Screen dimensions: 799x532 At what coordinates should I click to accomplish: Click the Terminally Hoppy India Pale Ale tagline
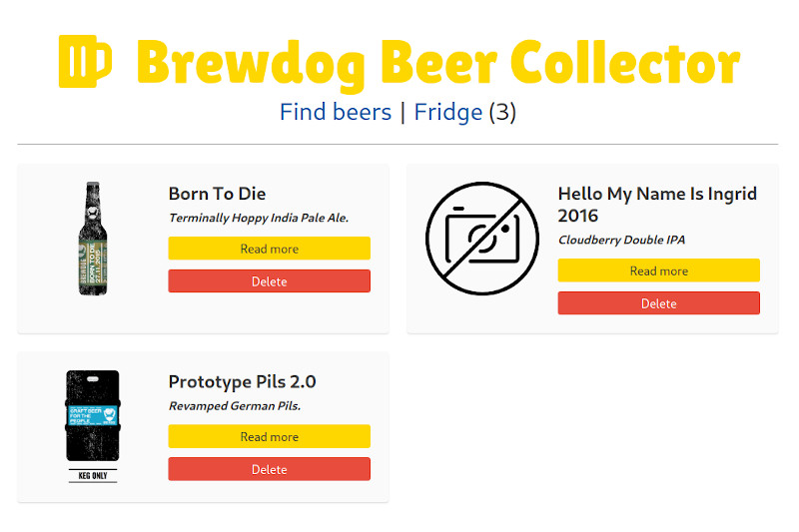point(258,218)
